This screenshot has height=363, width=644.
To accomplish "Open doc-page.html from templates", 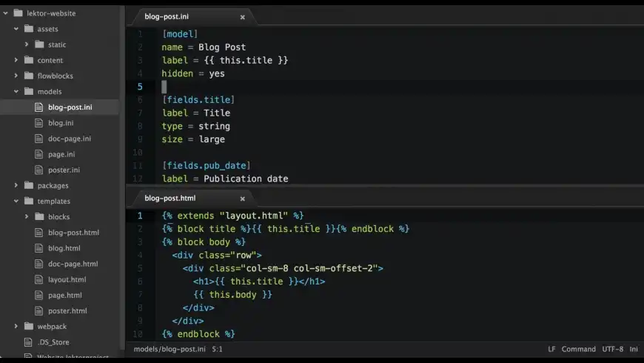I will (73, 264).
